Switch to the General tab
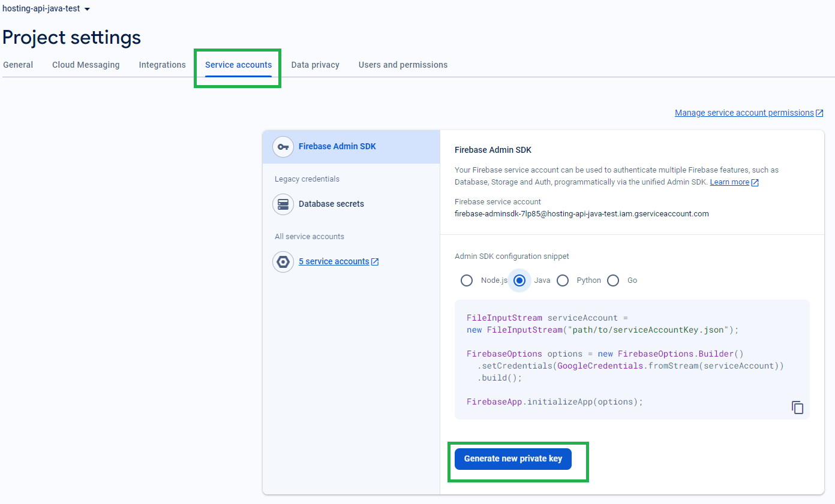This screenshot has height=504, width=835. [x=18, y=65]
